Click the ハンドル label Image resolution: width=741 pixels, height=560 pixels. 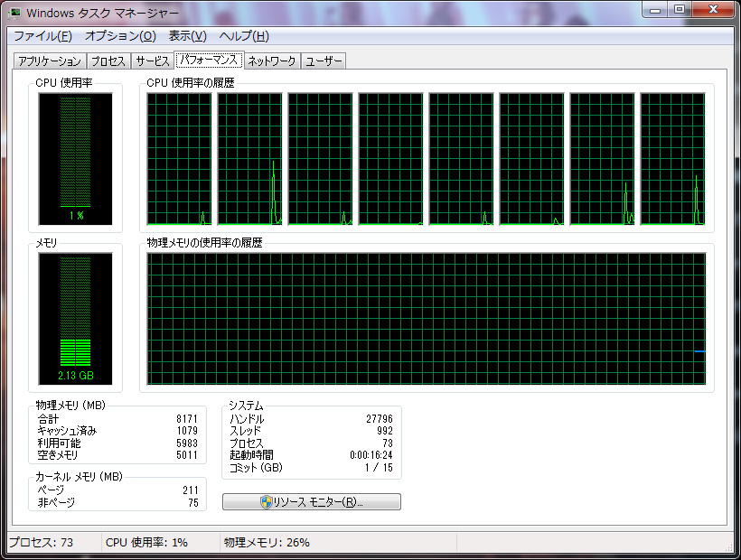pyautogui.click(x=247, y=419)
